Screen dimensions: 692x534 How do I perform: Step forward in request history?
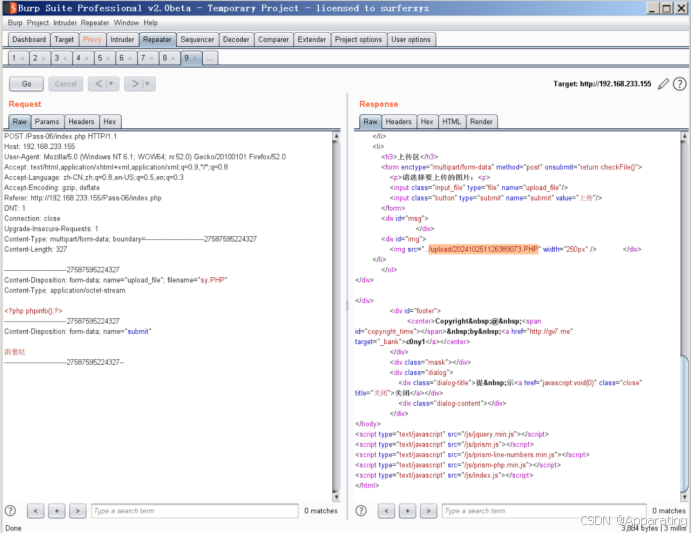click(135, 83)
